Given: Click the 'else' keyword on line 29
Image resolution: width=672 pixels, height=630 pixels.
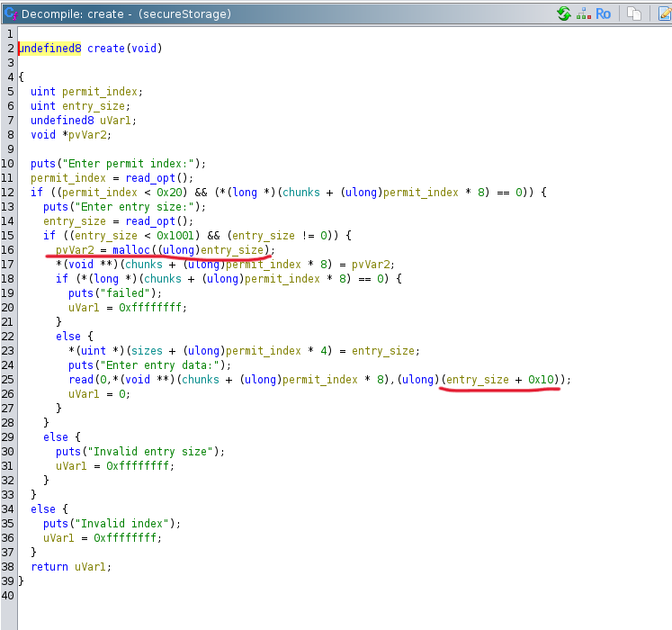Looking at the screenshot, I should click(55, 437).
